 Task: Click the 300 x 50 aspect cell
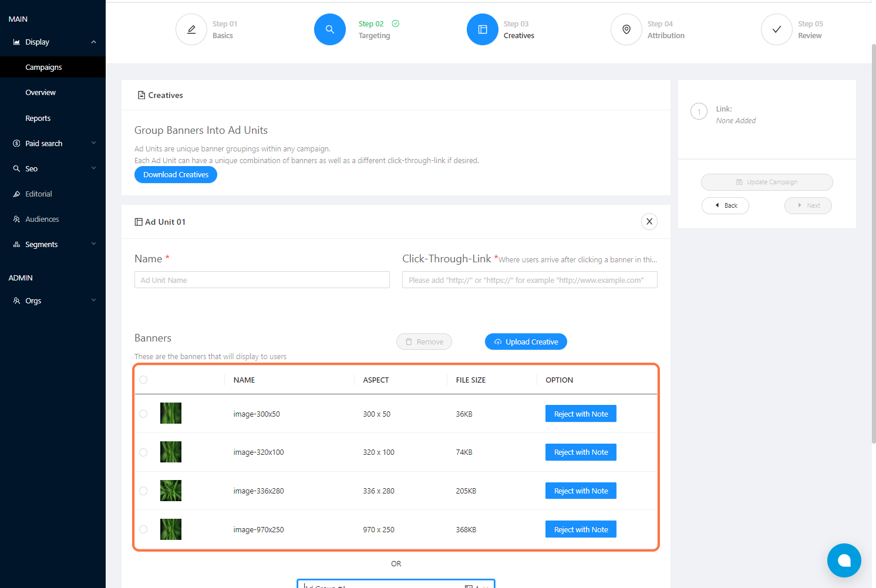pos(377,414)
